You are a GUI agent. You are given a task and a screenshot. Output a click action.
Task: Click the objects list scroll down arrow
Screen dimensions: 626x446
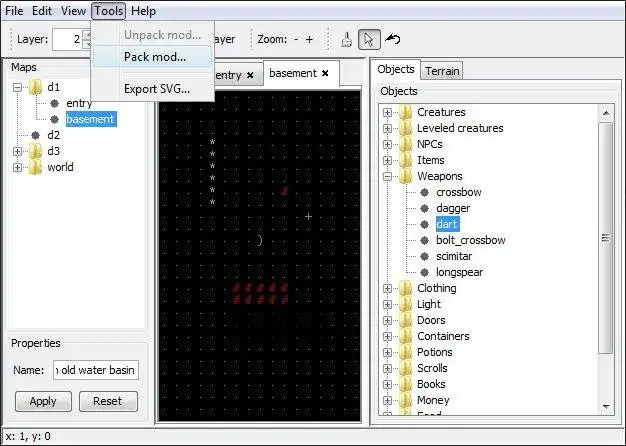tap(606, 406)
